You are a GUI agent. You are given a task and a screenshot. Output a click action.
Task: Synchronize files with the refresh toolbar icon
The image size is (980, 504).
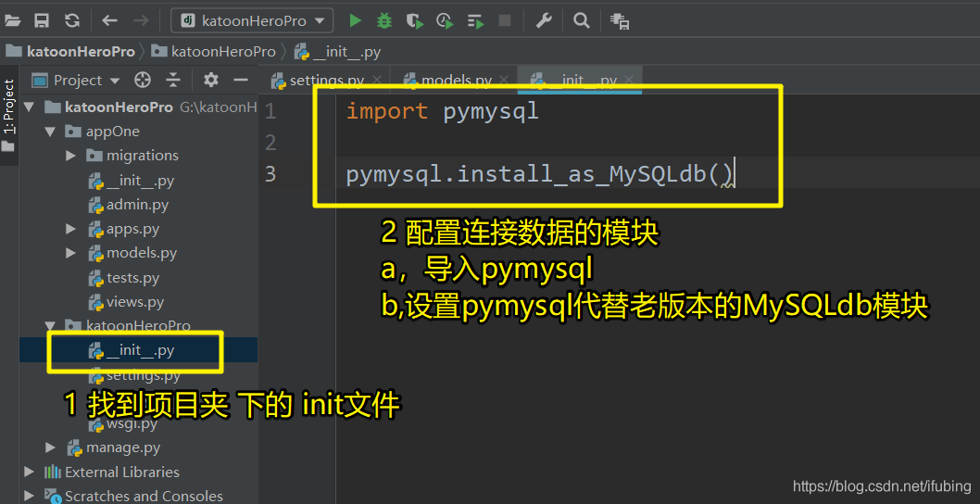click(72, 20)
